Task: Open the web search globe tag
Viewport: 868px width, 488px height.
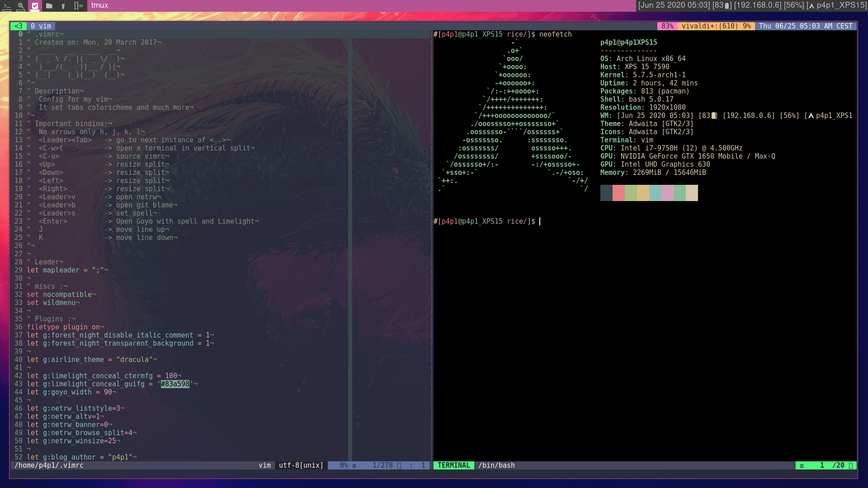Action: tap(21, 6)
